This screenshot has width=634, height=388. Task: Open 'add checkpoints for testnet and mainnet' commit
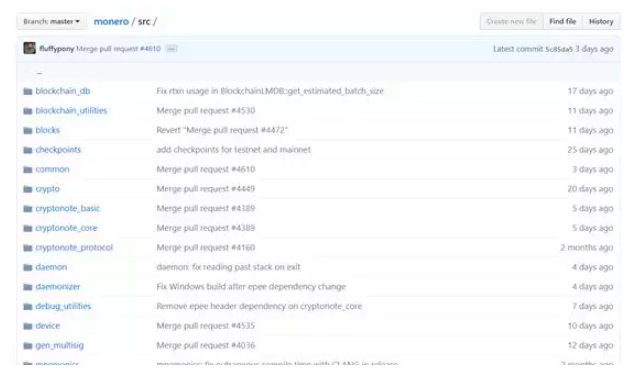234,150
